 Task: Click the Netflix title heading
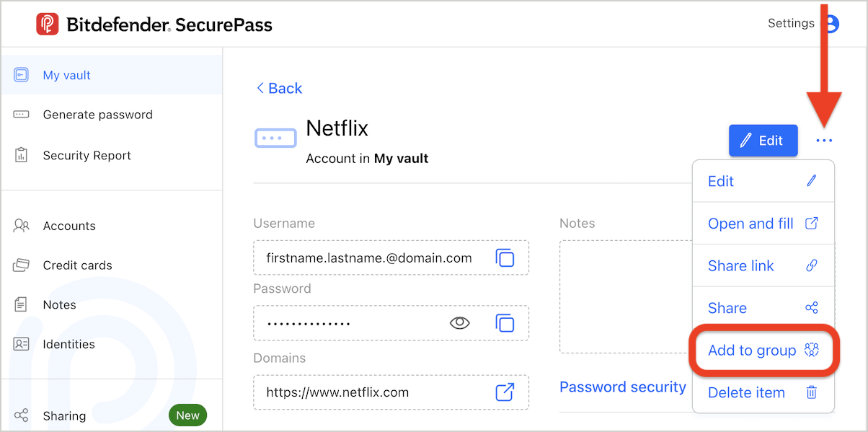(337, 128)
